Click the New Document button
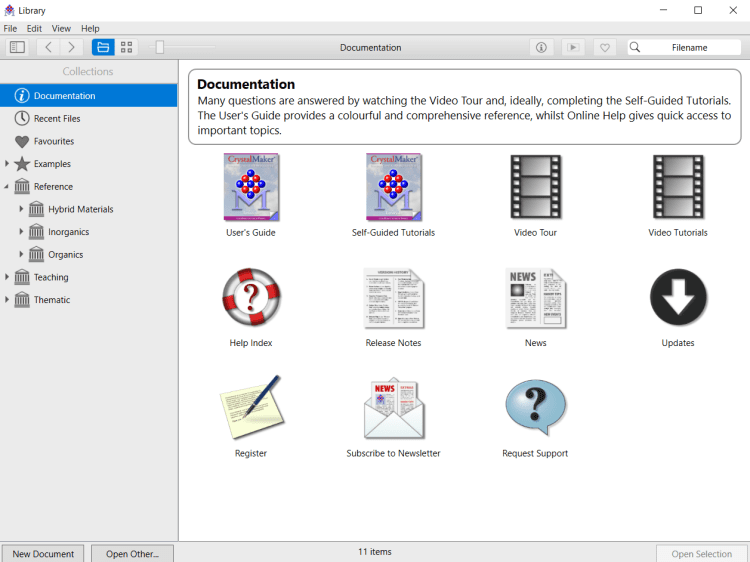The height and width of the screenshot is (562, 750). click(x=43, y=553)
